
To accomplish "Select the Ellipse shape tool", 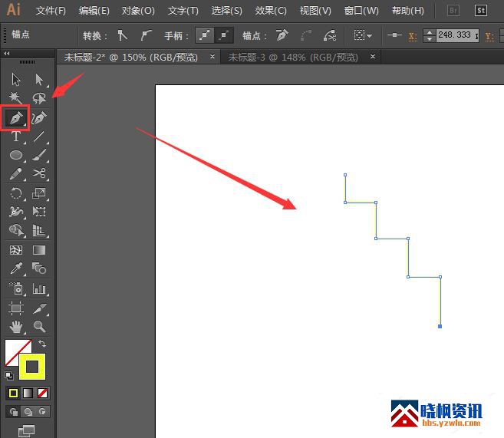I will 15,155.
